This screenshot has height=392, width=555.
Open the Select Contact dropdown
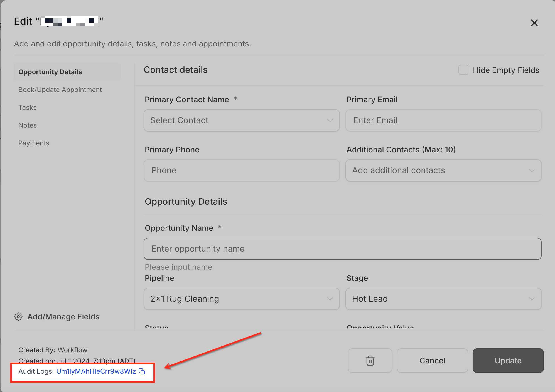[x=241, y=120]
